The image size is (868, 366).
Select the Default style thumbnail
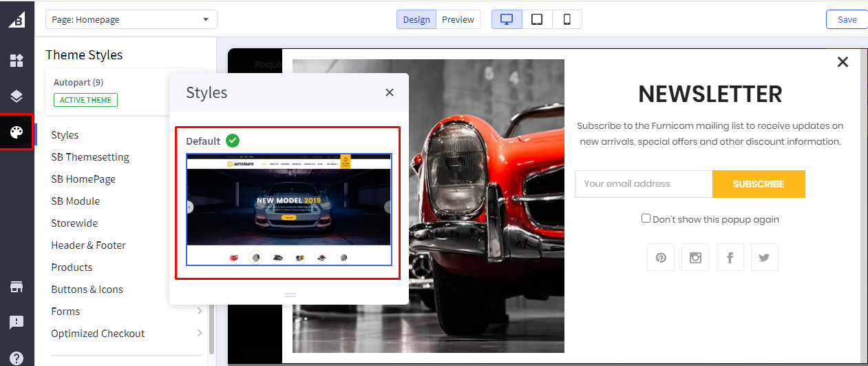click(x=288, y=210)
